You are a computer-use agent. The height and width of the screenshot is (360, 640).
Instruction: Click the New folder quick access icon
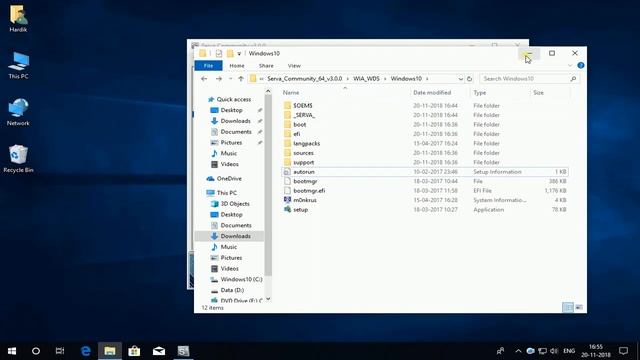click(230, 53)
